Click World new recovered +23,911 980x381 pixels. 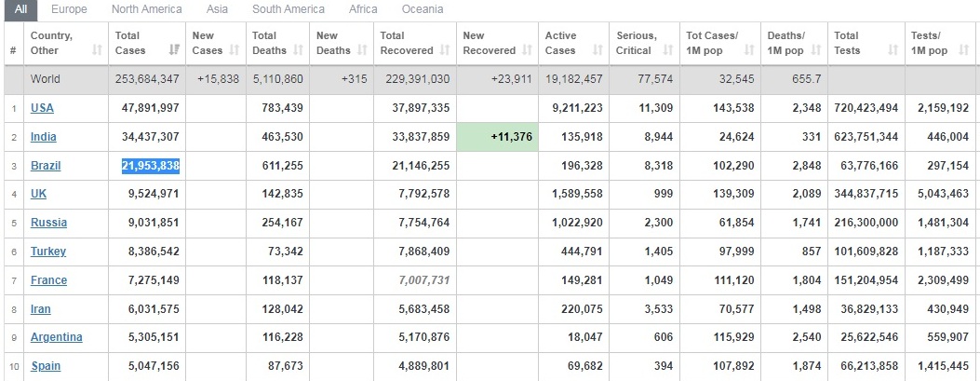(511, 79)
